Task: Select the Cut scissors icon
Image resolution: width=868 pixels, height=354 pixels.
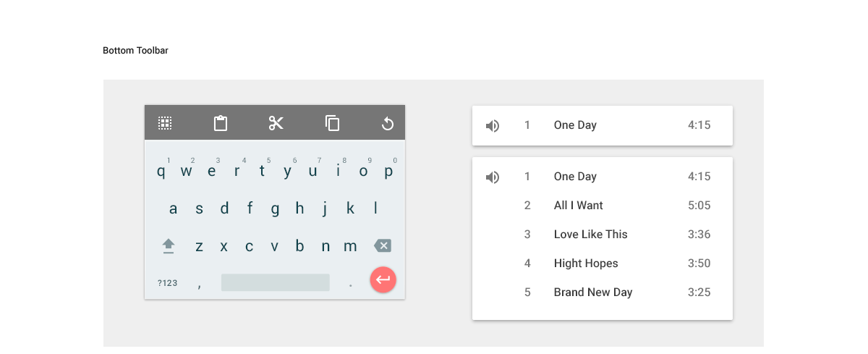Action: [276, 123]
